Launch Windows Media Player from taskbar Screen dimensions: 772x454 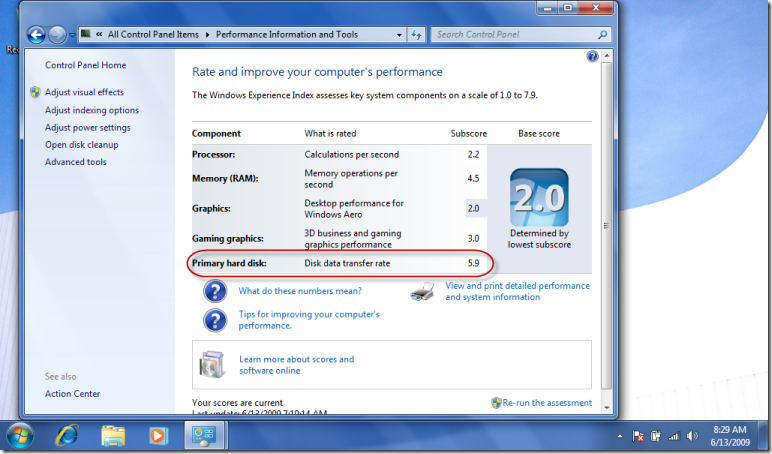158,436
